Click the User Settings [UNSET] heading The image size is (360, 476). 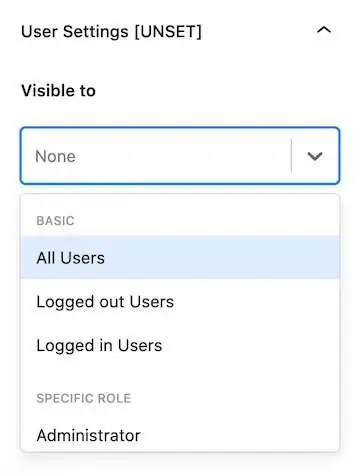pyautogui.click(x=111, y=32)
